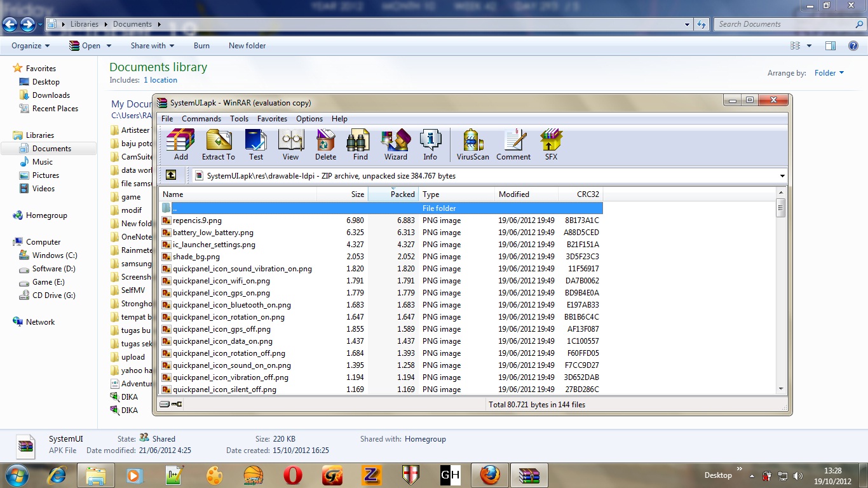Open Explorer address bar history dropdown
Screen dimensions: 868x488
coord(688,24)
